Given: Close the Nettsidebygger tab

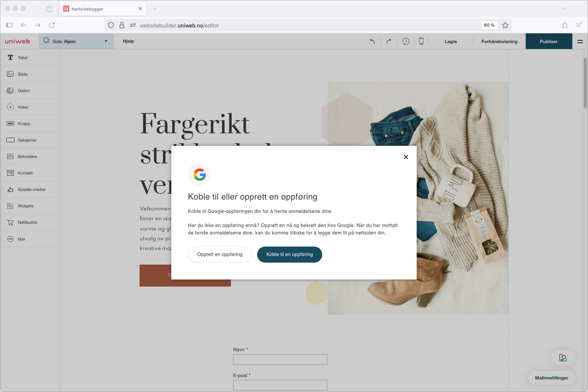Looking at the screenshot, I should (140, 9).
